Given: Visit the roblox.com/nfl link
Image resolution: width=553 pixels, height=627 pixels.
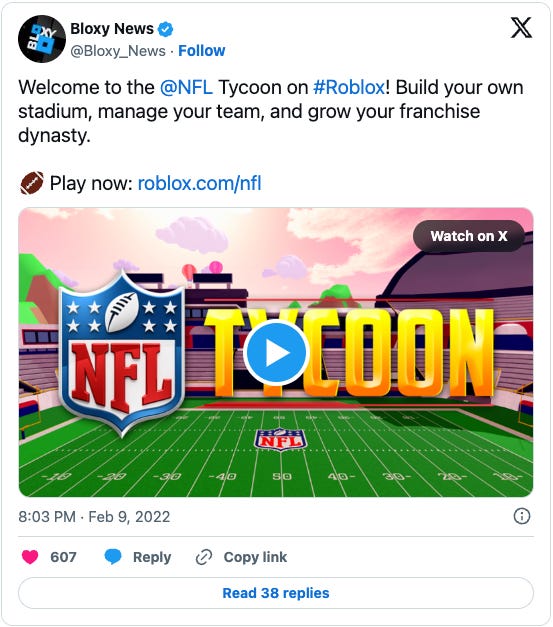Looking at the screenshot, I should (200, 184).
